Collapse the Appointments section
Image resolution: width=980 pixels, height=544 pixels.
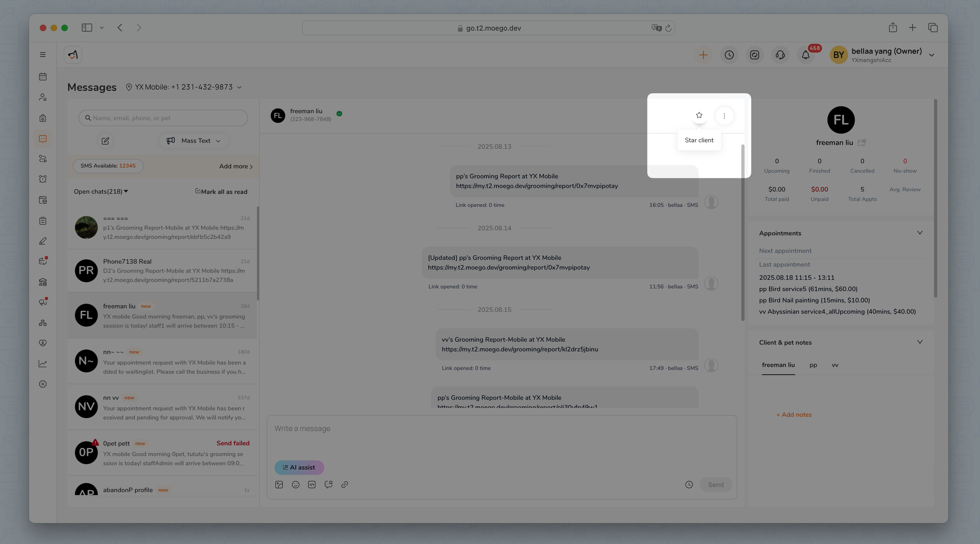tap(919, 233)
